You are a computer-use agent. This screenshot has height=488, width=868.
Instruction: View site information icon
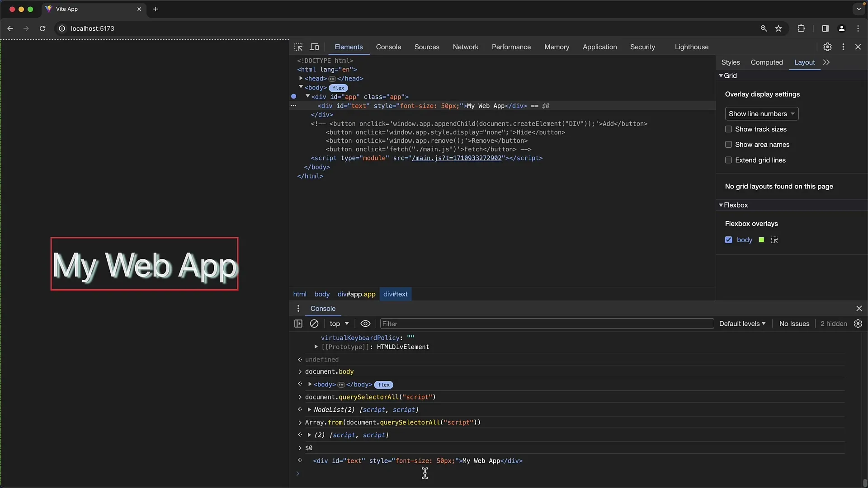[62, 28]
